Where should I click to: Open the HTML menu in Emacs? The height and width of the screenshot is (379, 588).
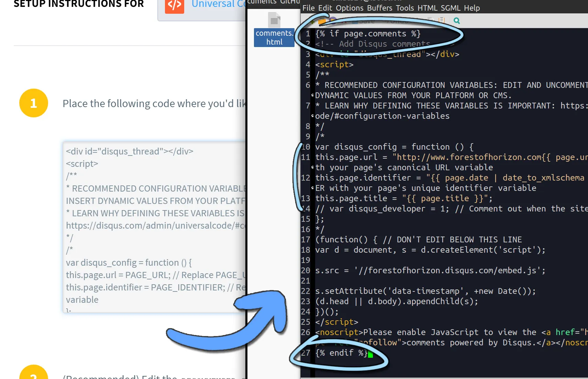427,8
